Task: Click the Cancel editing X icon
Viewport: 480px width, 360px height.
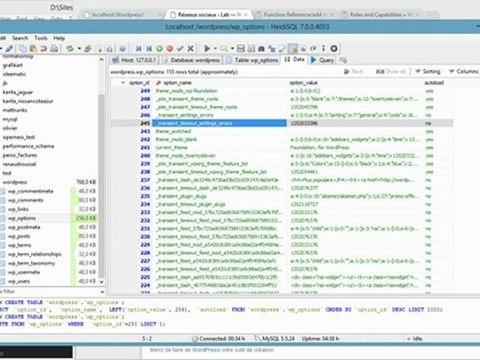Action: [x=190, y=49]
